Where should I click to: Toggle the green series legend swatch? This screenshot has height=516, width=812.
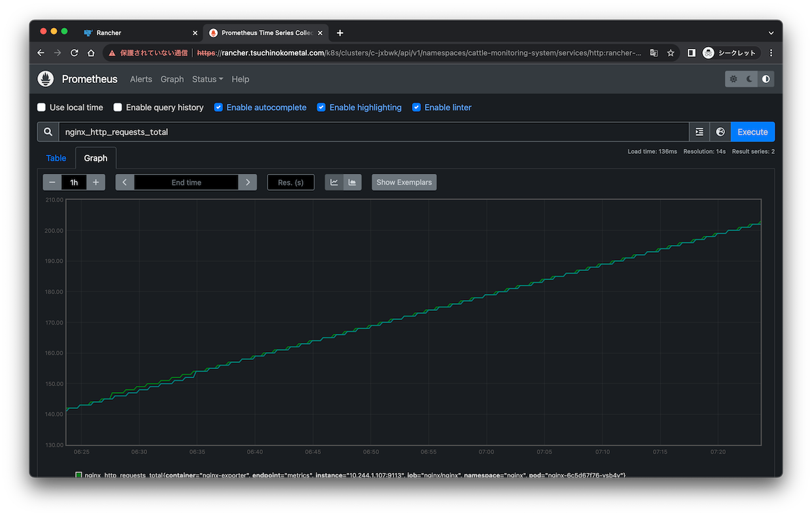click(x=79, y=475)
